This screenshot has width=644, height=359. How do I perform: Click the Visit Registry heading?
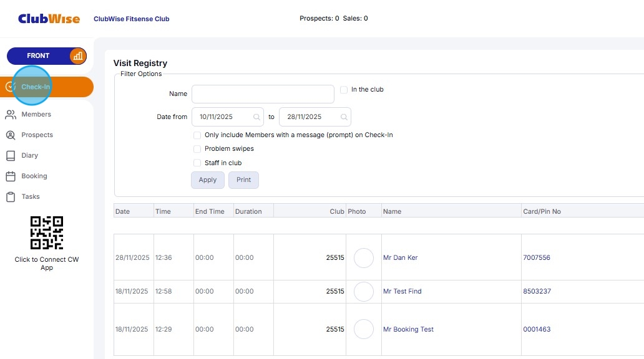point(140,63)
